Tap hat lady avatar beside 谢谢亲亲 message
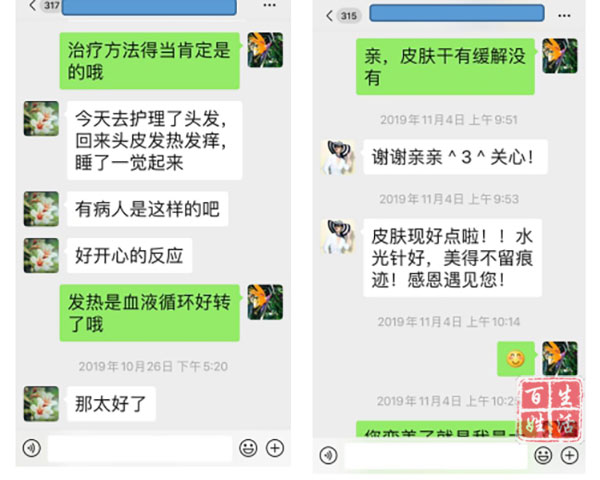The image size is (600, 480). coord(338,157)
